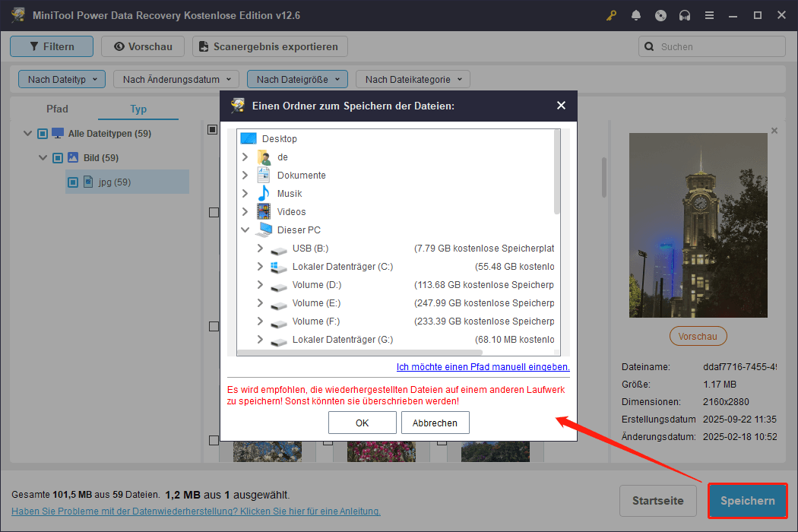Click Scanergebnis exportieren
This screenshot has height=532, width=798.
(270, 46)
